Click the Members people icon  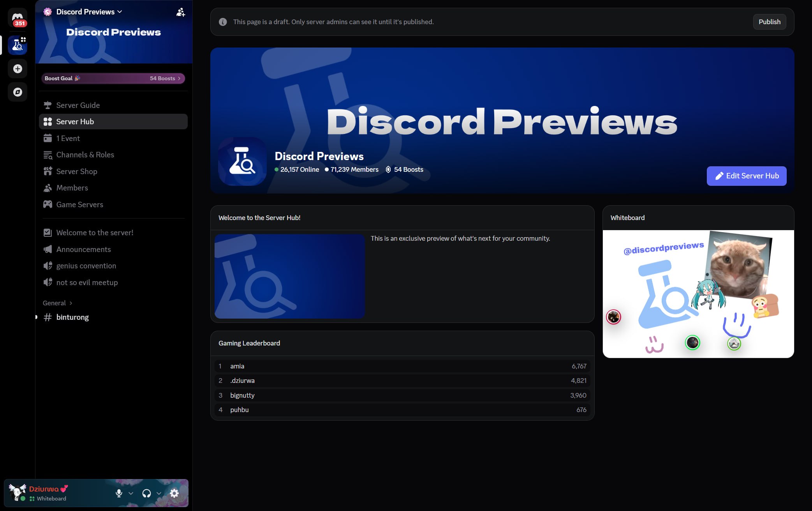point(48,188)
